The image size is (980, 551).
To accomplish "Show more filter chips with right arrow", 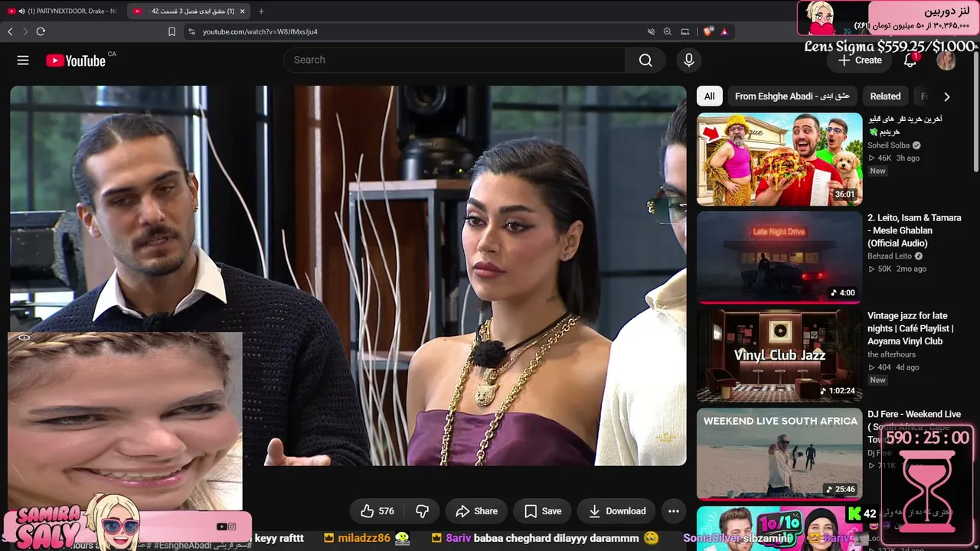I will click(946, 96).
